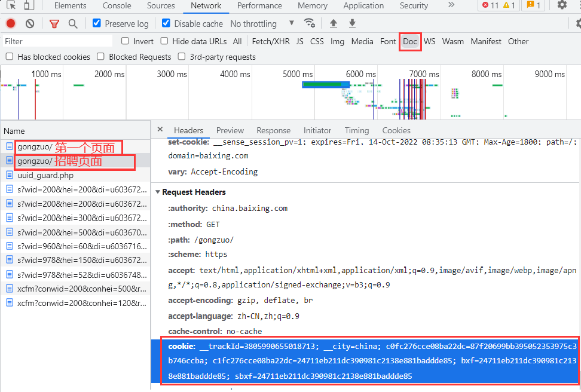581x392 pixels.
Task: Open network conditions Wi-Fi icon
Action: point(310,23)
